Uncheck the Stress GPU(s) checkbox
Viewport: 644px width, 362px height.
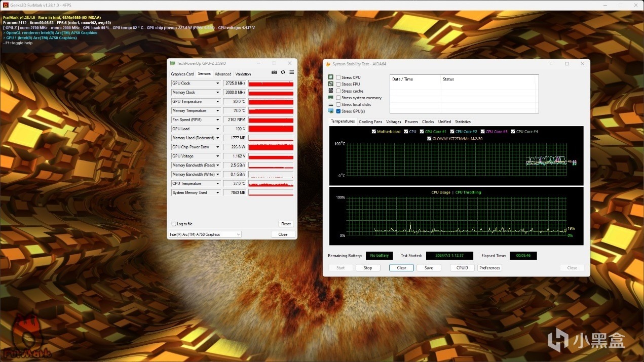[x=338, y=111]
